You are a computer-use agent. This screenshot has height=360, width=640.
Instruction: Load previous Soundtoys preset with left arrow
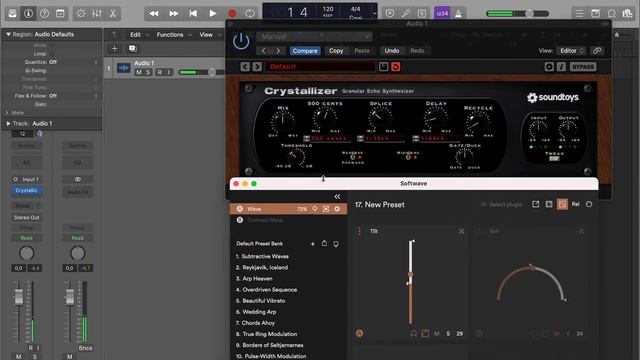(245, 67)
